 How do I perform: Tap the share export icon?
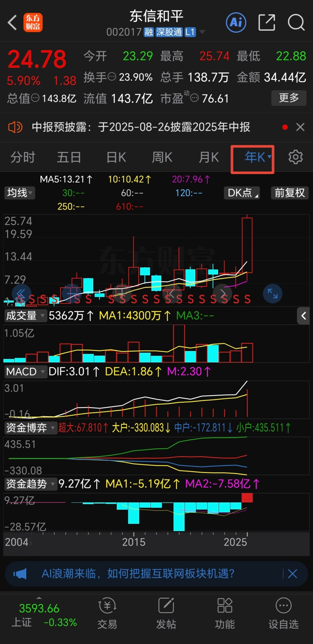coord(267,22)
